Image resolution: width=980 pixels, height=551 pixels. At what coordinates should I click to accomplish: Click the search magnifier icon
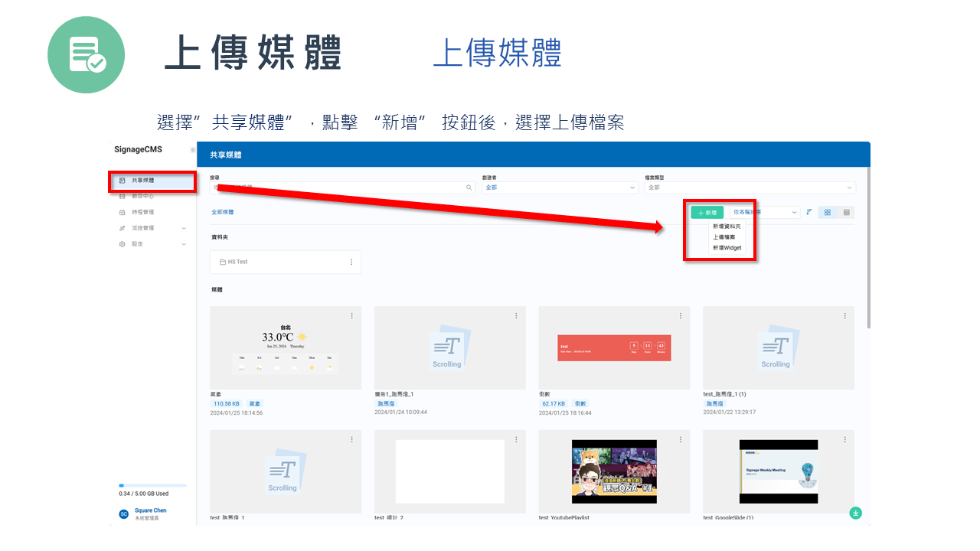pos(468,187)
